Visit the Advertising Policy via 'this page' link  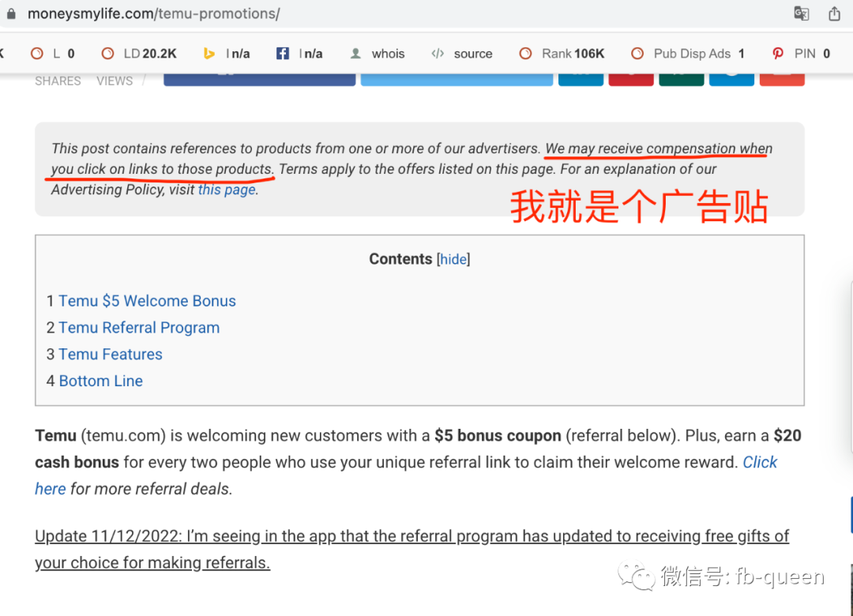[x=226, y=190]
